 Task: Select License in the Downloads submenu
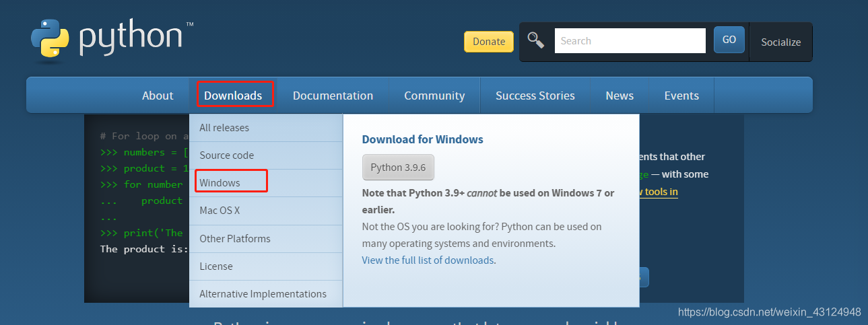[266, 266]
